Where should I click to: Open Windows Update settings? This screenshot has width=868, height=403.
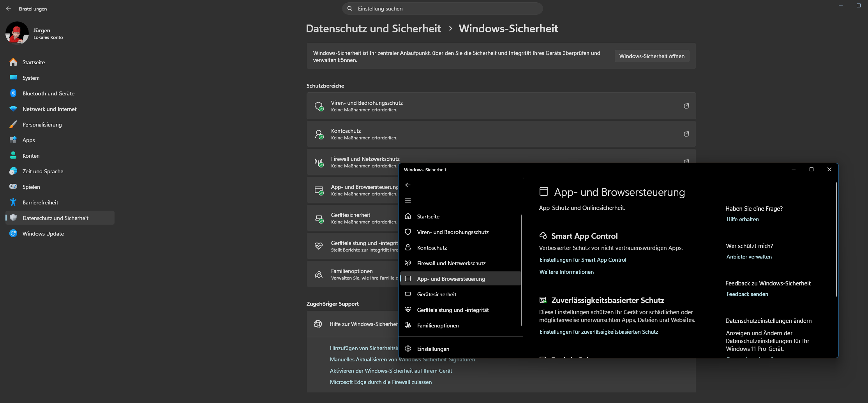tap(60, 234)
